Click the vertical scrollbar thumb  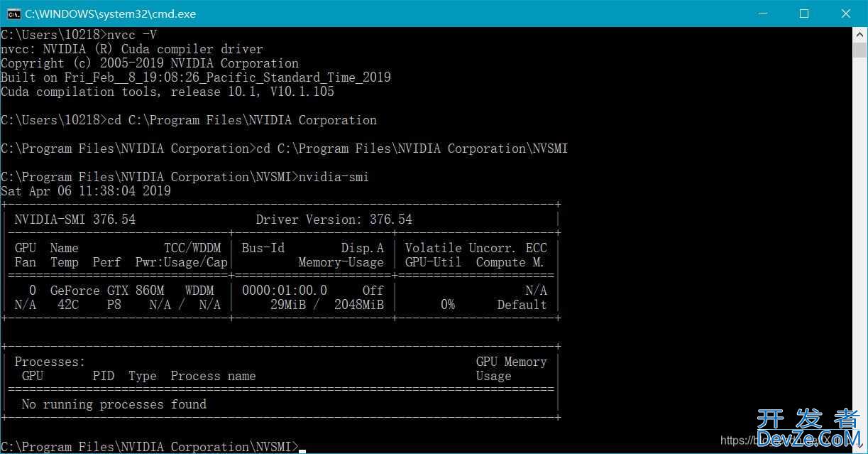click(860, 50)
